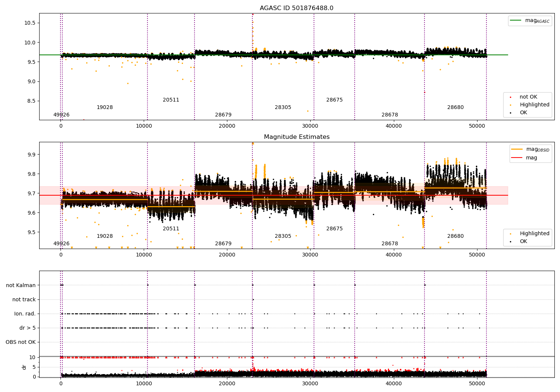Image resolution: width=560 pixels, height=392 pixels.
Task: Click OBSID label 20511 in Magnitude Estimates plot
Action: 171,229
